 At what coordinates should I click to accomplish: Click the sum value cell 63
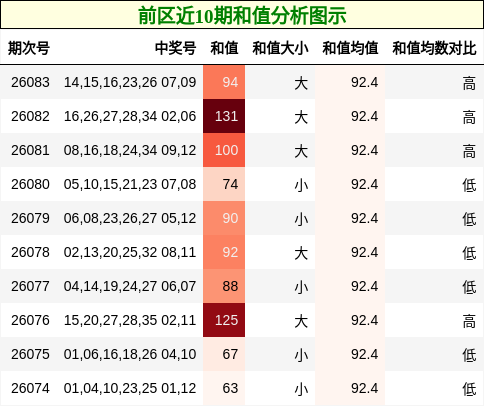click(224, 388)
